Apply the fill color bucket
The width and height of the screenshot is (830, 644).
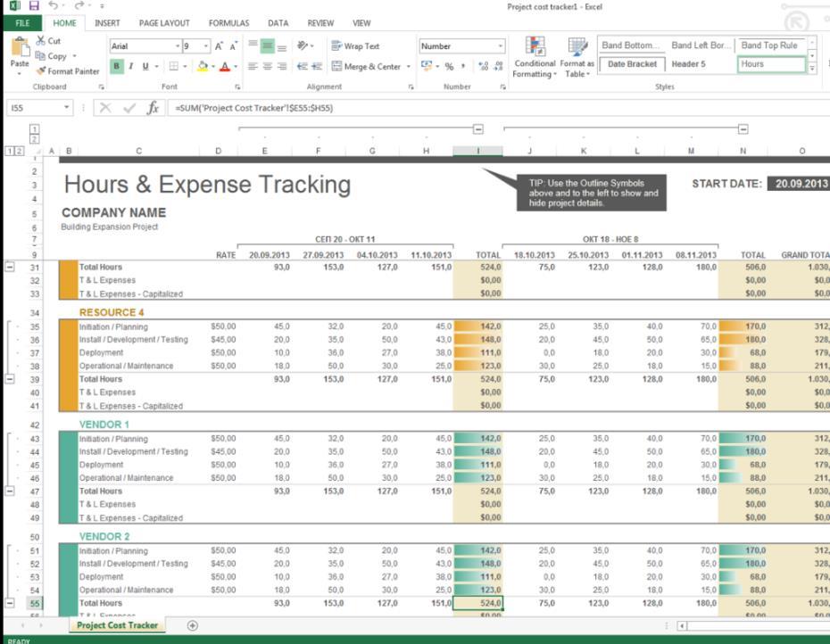[203, 66]
